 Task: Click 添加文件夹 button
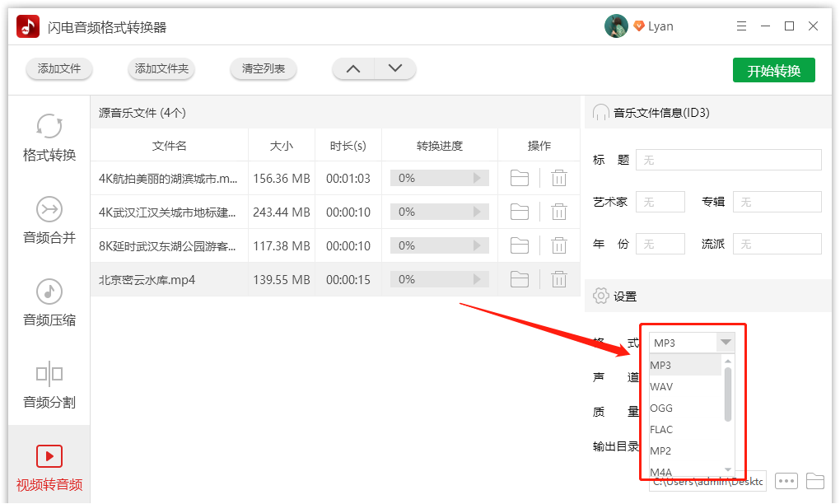[x=161, y=68]
